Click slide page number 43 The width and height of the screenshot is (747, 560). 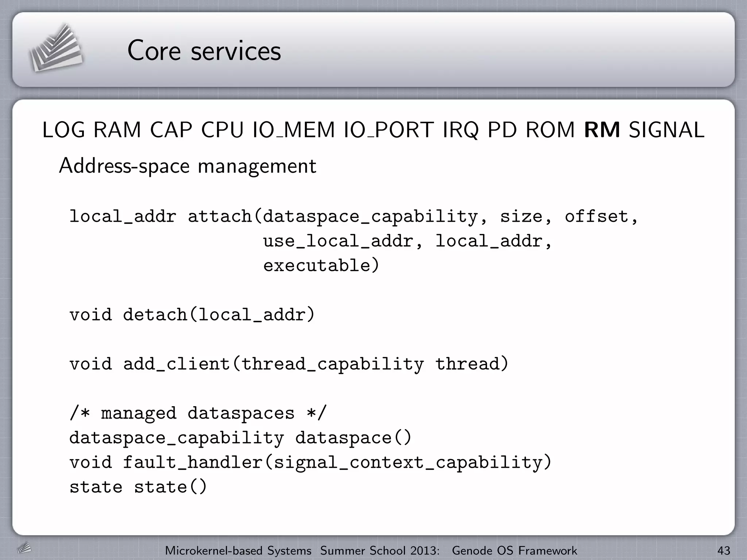point(724,551)
